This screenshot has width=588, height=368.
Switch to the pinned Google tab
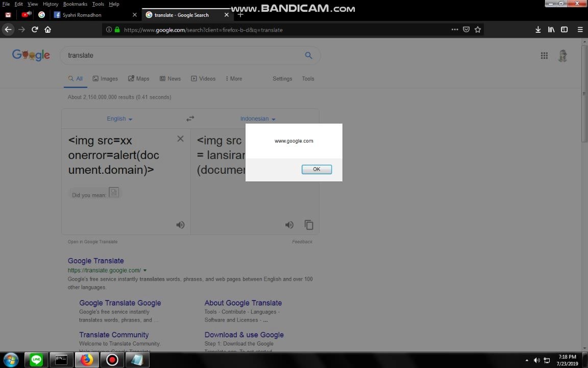(x=42, y=15)
